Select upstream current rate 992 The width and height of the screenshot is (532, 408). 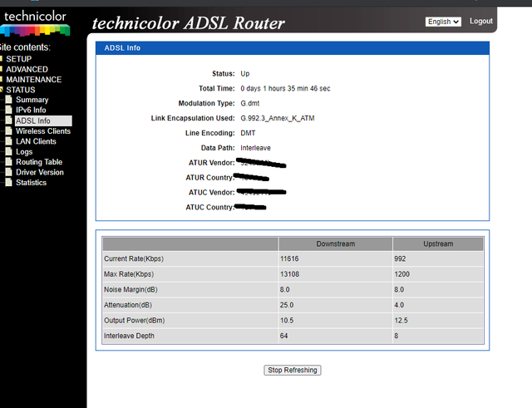[400, 258]
